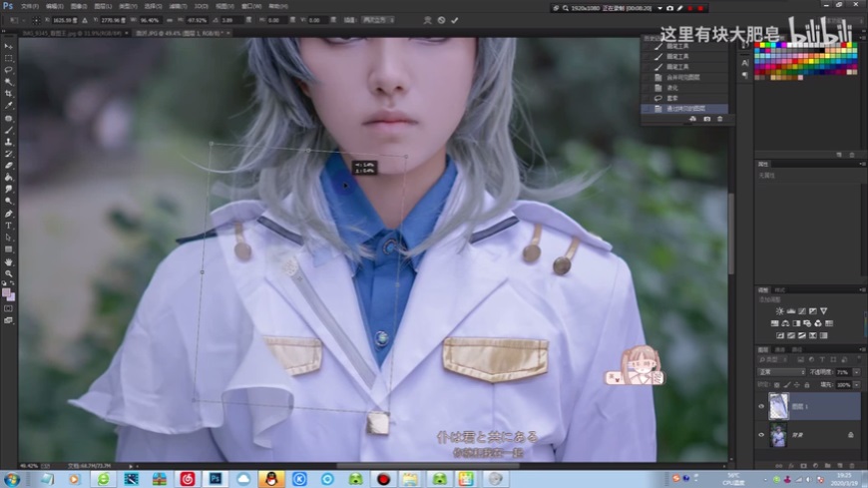The image size is (868, 488).
Task: Click the layer opacity value field
Action: (842, 372)
